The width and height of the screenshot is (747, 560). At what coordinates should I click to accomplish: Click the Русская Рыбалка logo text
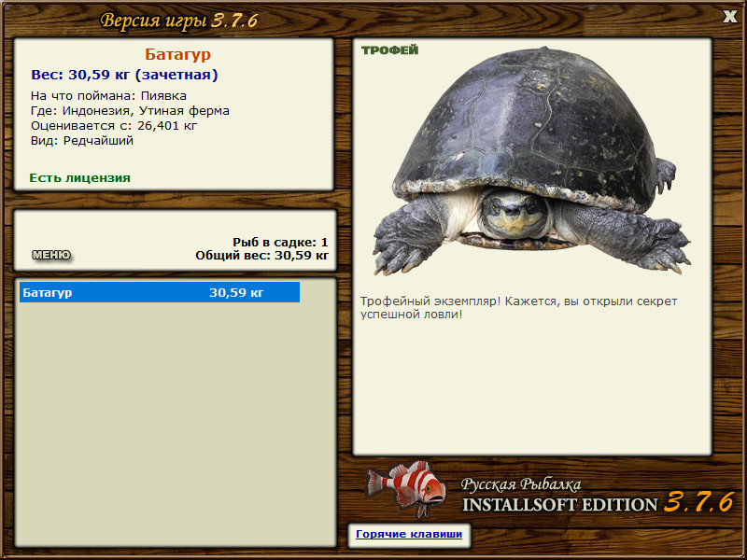(521, 484)
